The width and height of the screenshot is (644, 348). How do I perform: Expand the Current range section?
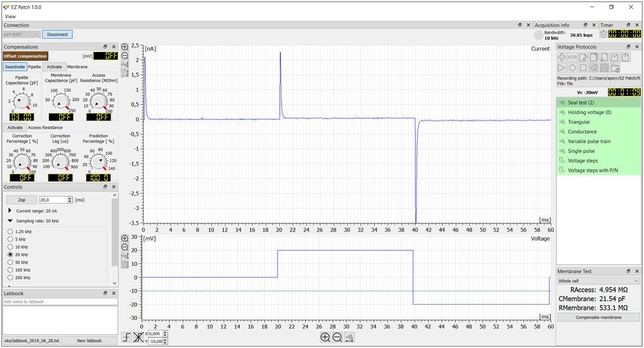(10, 211)
